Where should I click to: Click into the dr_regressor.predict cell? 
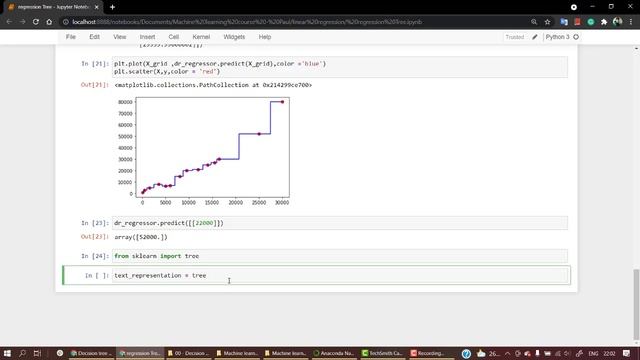point(340,223)
